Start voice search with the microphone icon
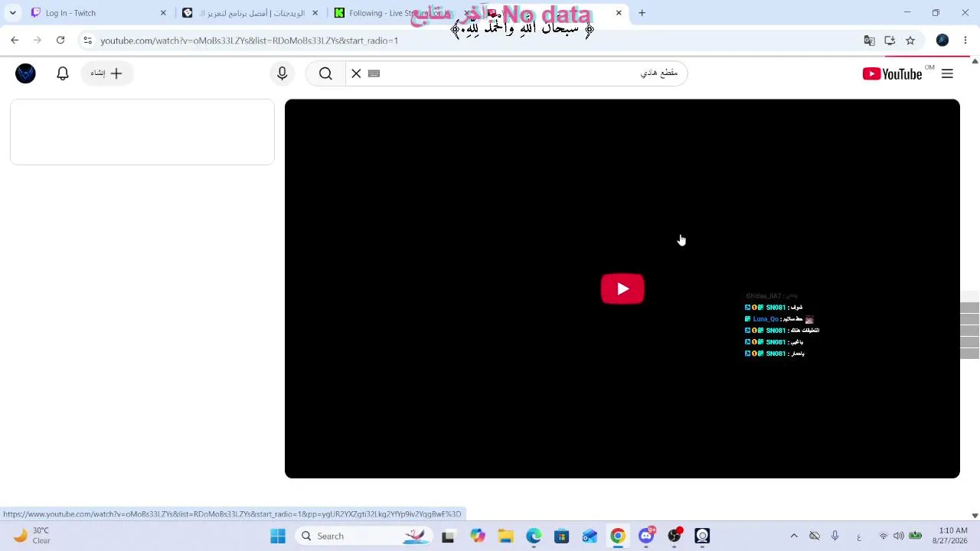980x551 pixels. pyautogui.click(x=282, y=73)
